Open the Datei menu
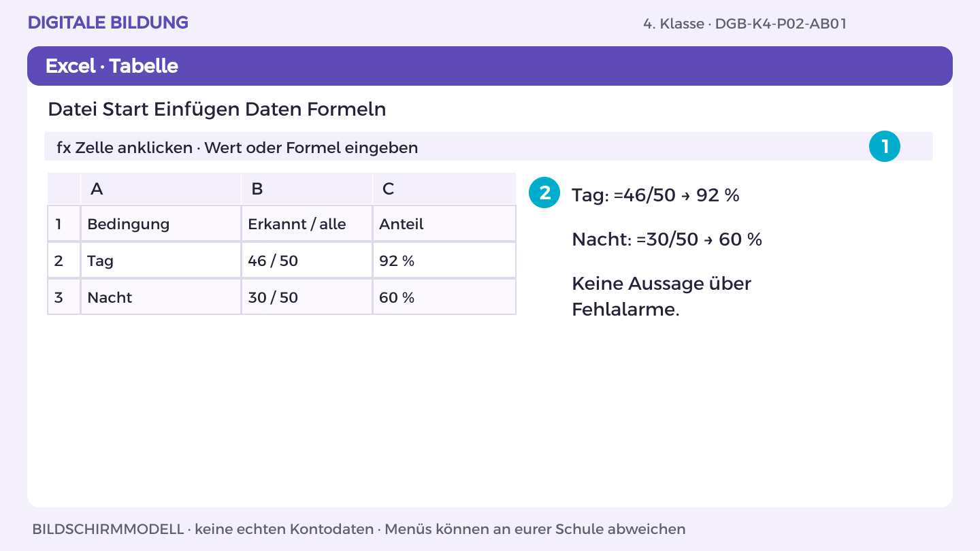 tap(73, 109)
